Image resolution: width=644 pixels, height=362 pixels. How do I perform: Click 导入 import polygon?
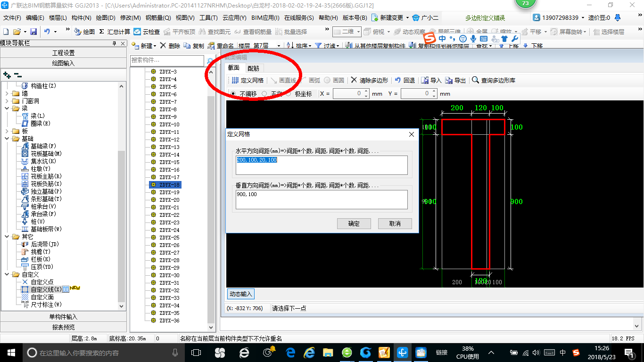[x=431, y=81]
